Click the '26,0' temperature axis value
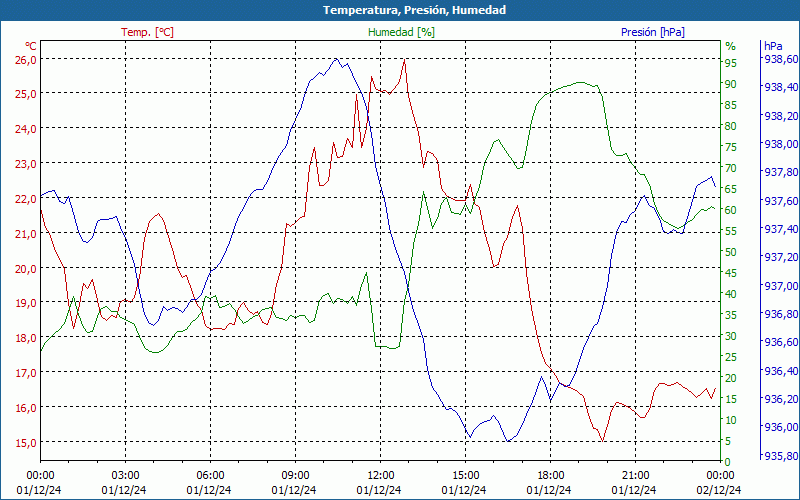Screen dimensions: 800x500 (26, 59)
